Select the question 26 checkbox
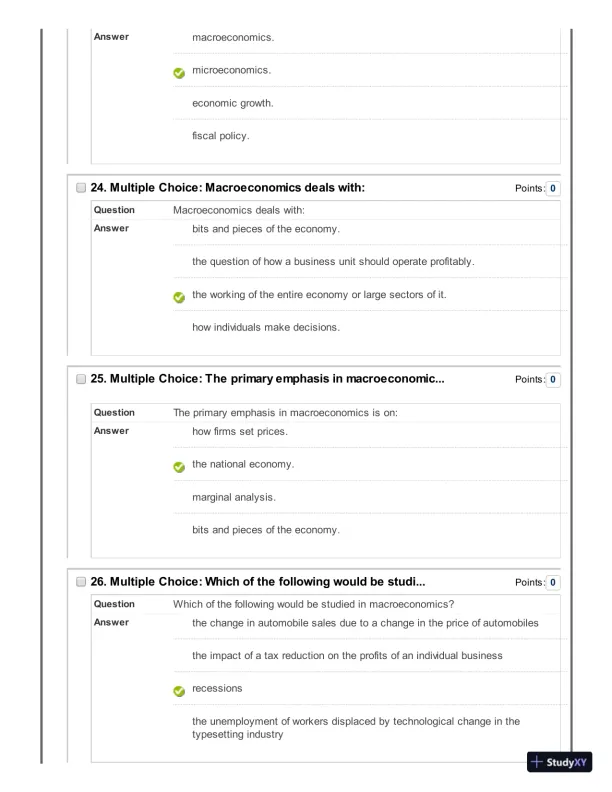The width and height of the screenshot is (612, 792). point(79,581)
